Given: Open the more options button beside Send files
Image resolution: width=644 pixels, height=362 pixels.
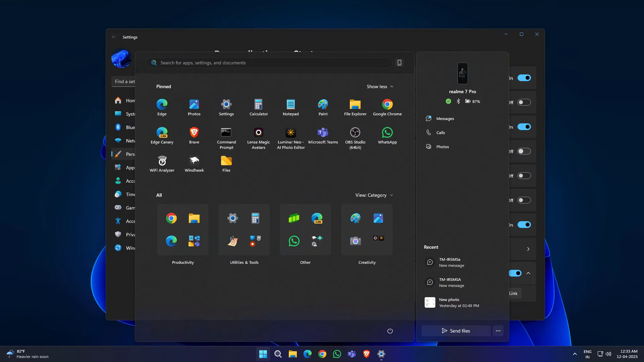Looking at the screenshot, I should [498, 331].
